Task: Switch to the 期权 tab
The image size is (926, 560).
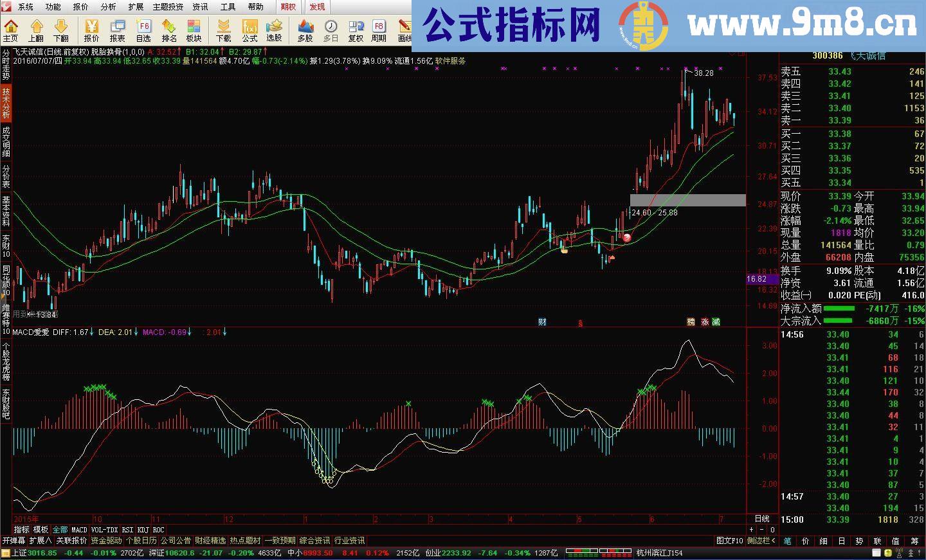Action: pos(288,6)
